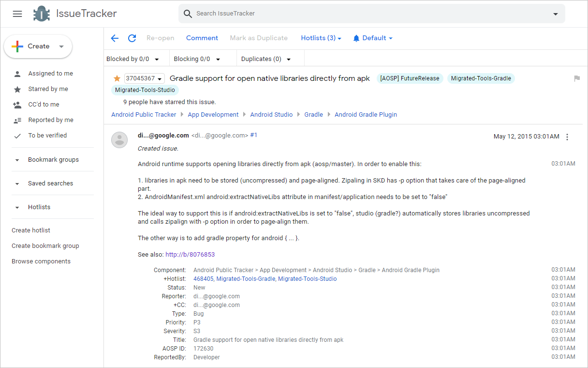Click the Re-open action
Viewport: 588px width, 368px height.
click(161, 38)
